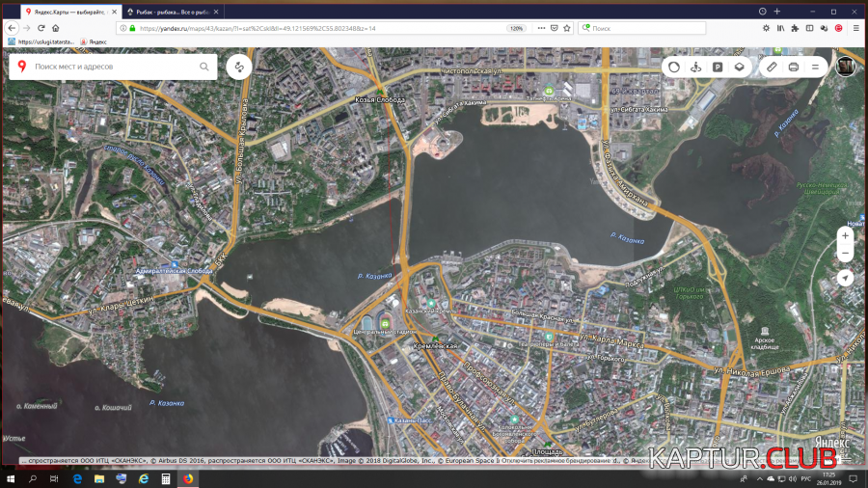Click the 120% zoom level indicator
868x488 pixels.
tap(516, 28)
